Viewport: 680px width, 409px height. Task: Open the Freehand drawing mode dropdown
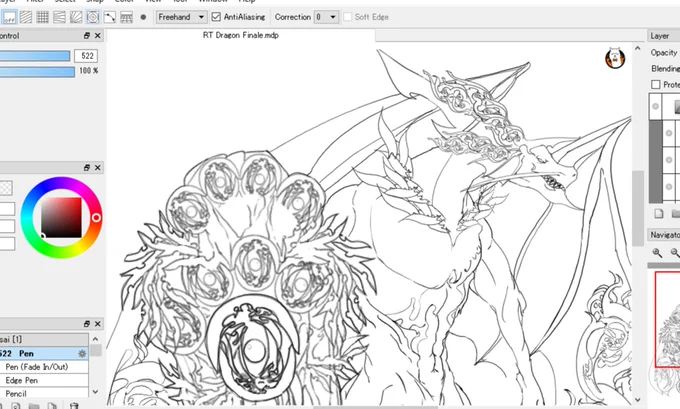point(181,17)
